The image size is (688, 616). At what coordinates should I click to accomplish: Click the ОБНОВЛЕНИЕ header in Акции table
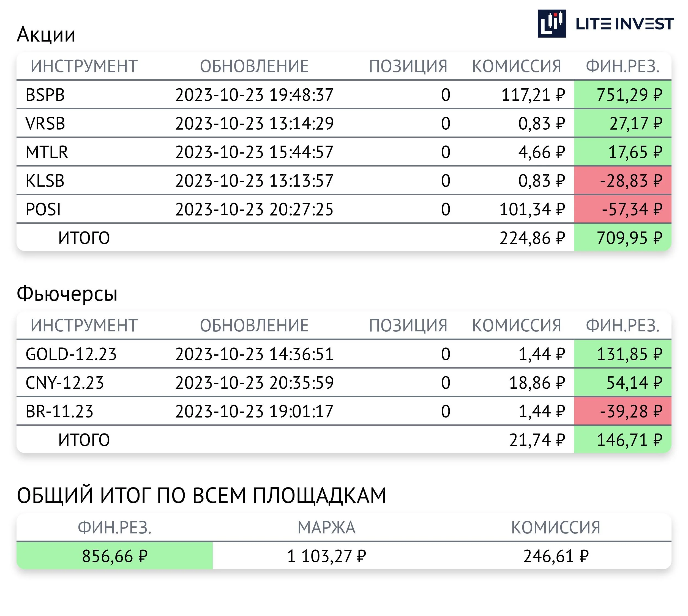(x=254, y=66)
